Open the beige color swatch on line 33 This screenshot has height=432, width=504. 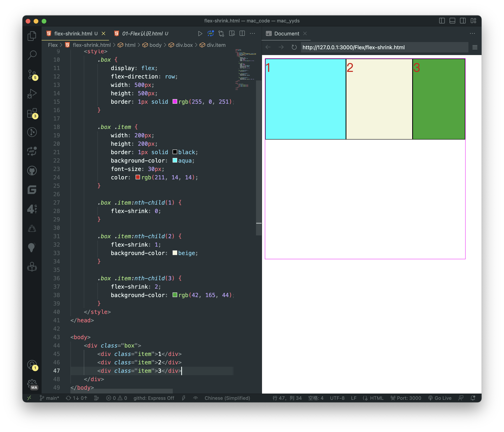click(175, 253)
